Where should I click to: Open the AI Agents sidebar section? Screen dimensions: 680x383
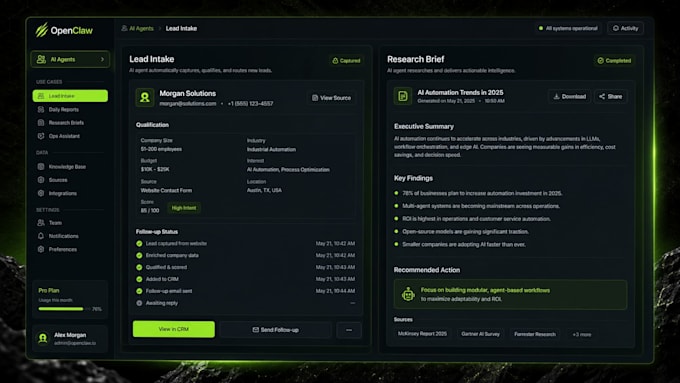(70, 59)
